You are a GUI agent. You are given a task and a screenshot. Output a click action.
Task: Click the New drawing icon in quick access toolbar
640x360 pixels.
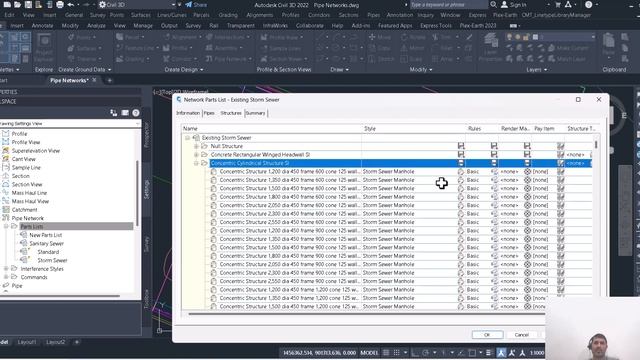7,4
